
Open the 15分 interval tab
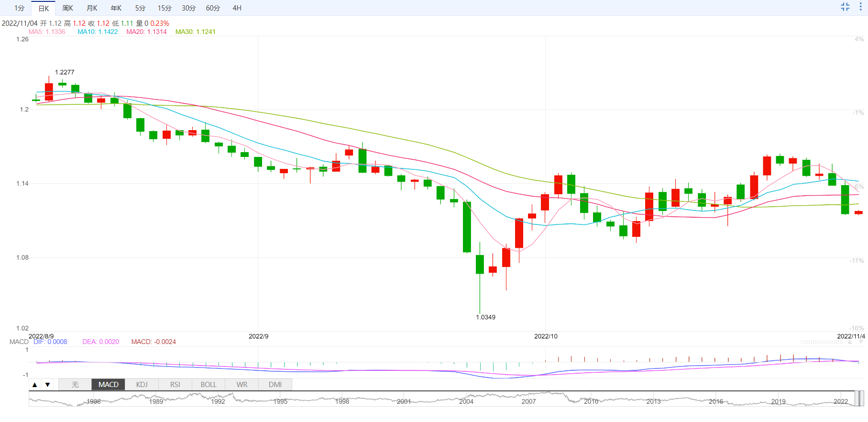pos(165,8)
